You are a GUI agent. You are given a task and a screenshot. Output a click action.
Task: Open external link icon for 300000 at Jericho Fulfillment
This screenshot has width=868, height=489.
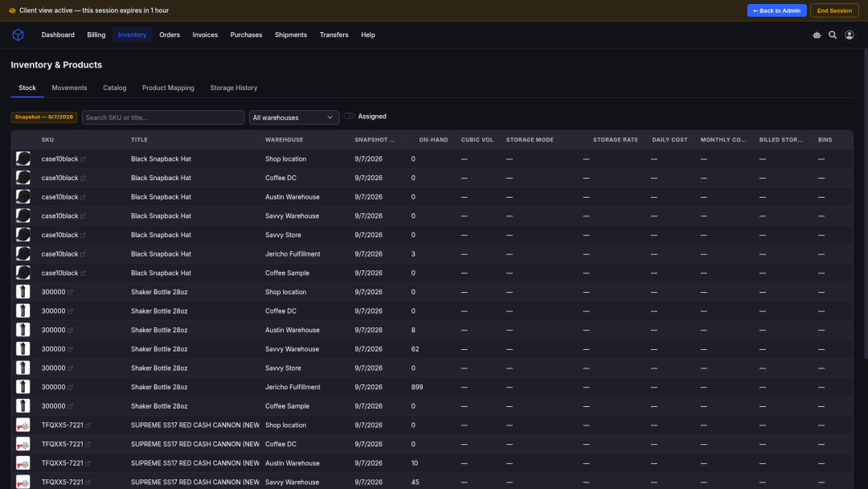pos(70,388)
